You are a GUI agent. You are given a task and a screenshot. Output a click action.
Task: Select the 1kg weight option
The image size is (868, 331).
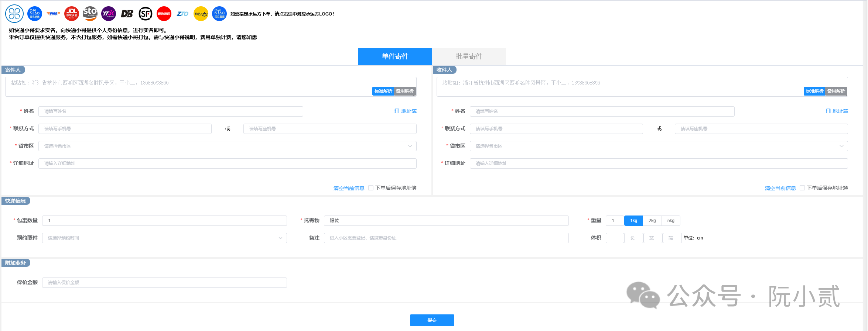click(x=634, y=221)
